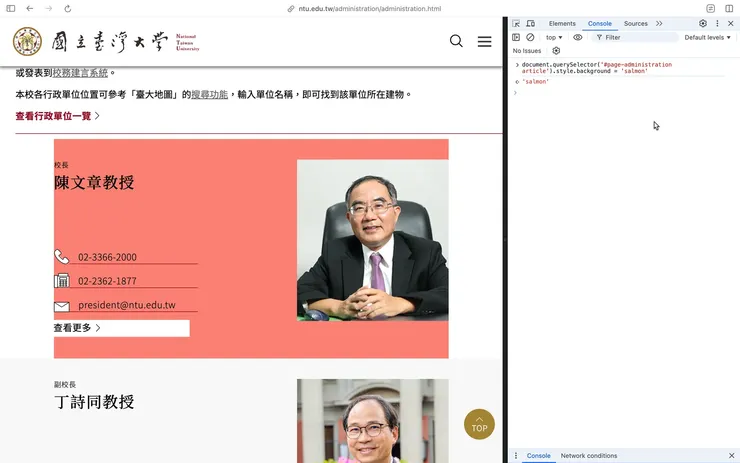Click the 查看更多 button for 陳文章教授
740x463 pixels.
click(x=121, y=328)
